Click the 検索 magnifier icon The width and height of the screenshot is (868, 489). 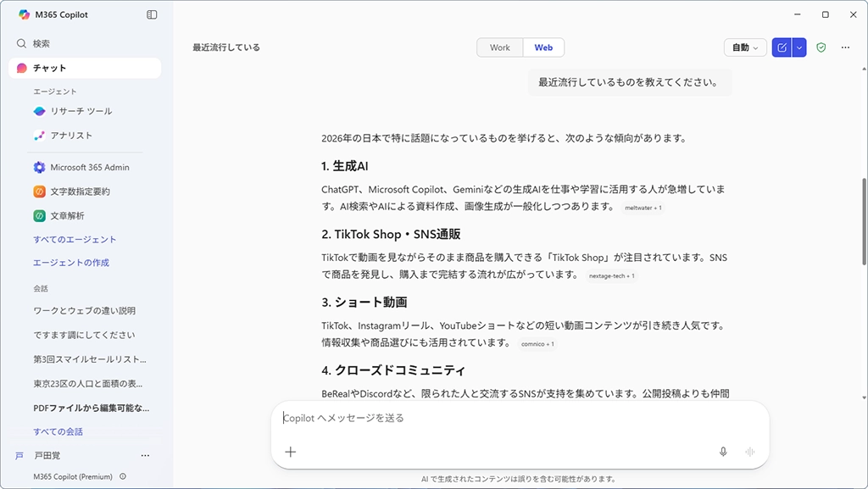pos(21,44)
